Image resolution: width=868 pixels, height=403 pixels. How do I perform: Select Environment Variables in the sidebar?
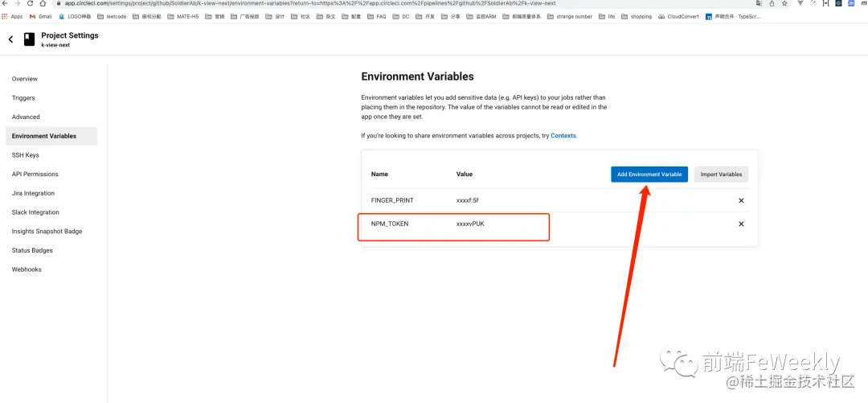click(51, 136)
